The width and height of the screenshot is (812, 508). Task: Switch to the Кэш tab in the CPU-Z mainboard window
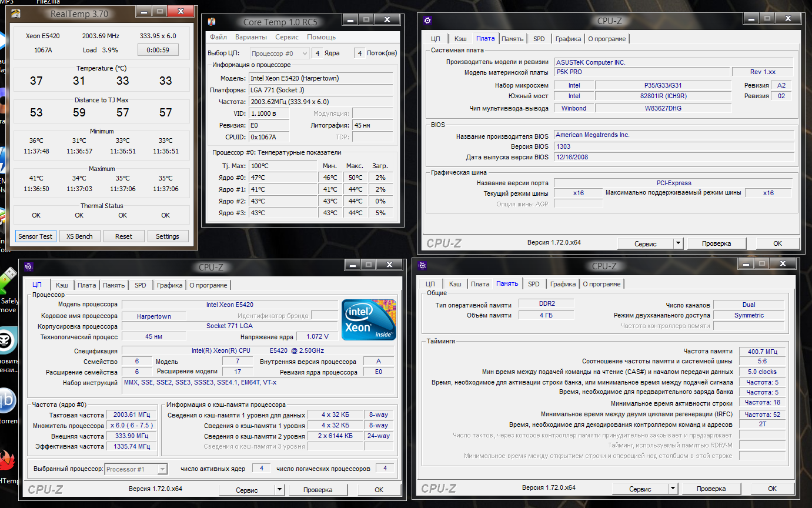tap(460, 39)
